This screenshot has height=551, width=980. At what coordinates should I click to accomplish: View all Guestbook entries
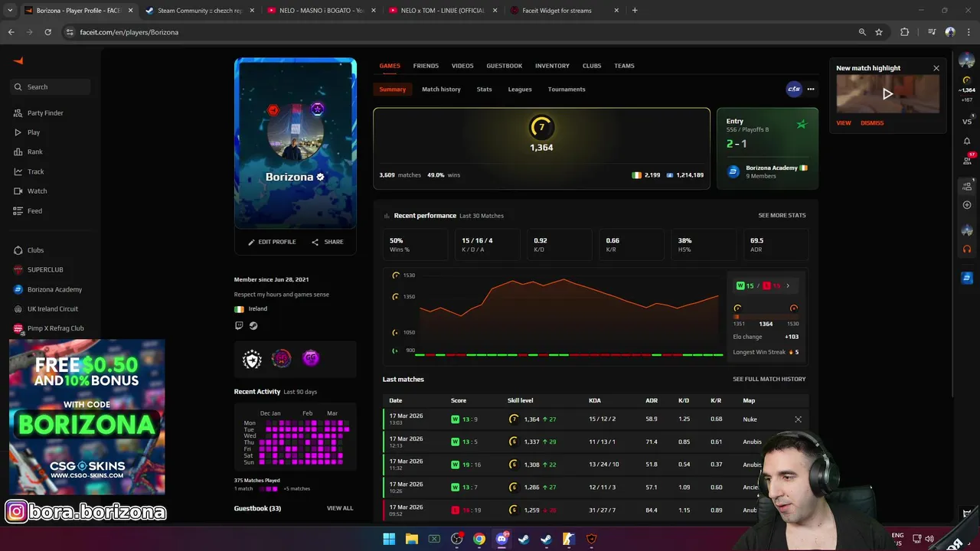[340, 508]
